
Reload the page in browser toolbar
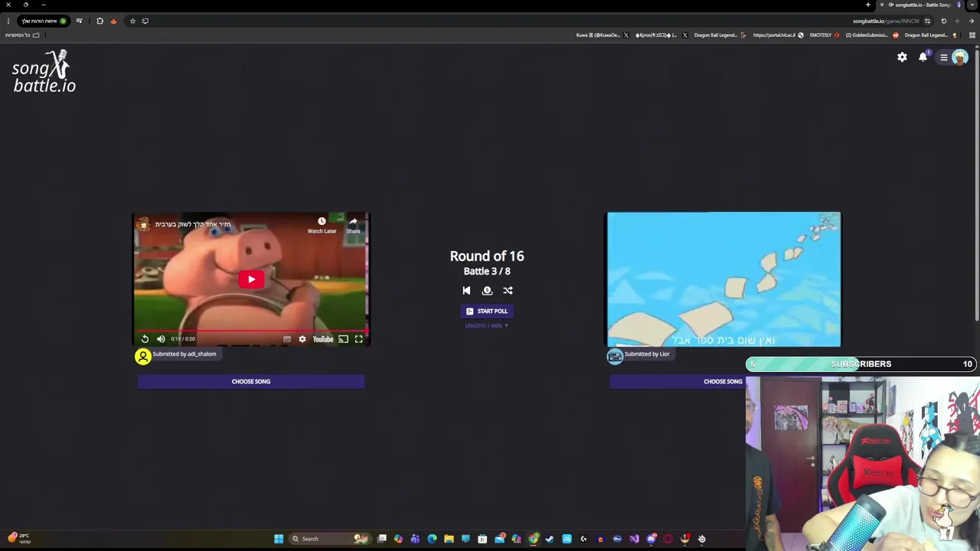coord(943,21)
